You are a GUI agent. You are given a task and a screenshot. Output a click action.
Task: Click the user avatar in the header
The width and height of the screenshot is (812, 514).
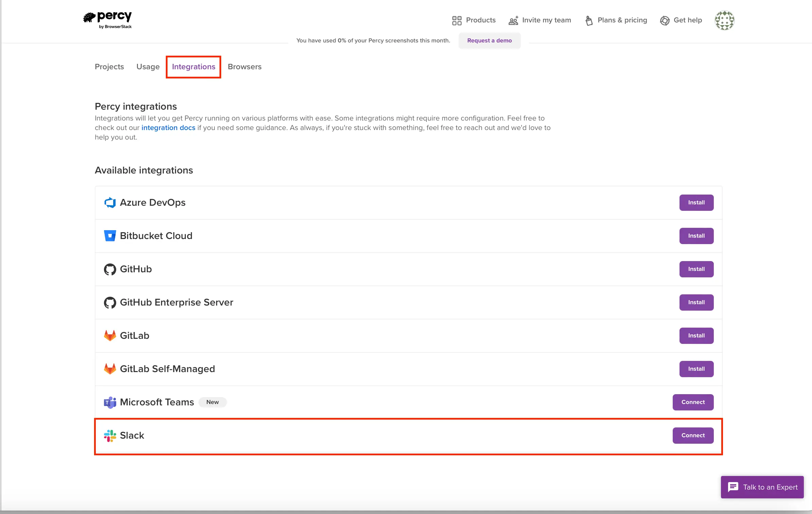[724, 20]
